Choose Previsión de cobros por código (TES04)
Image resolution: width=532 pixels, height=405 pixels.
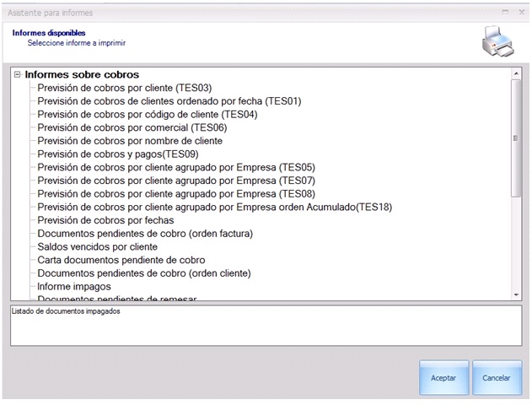click(x=147, y=115)
